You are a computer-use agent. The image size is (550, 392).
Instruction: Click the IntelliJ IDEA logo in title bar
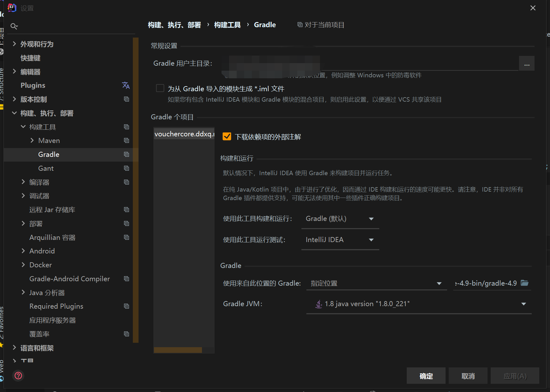pyautogui.click(x=12, y=8)
